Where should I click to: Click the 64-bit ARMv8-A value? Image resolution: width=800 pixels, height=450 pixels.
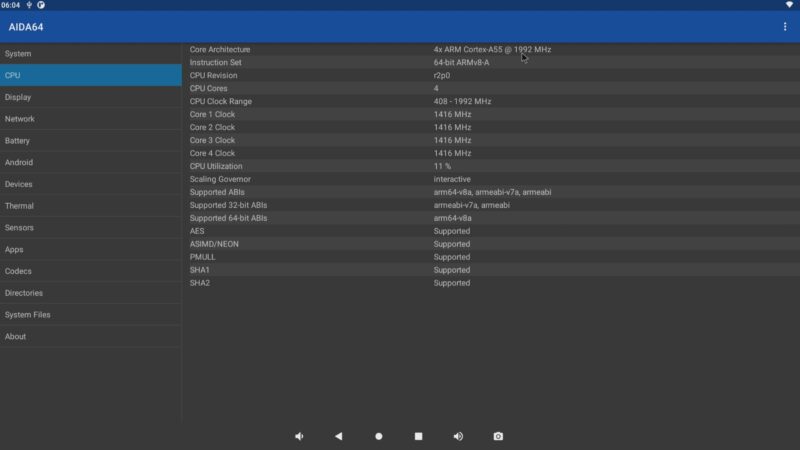[x=461, y=62]
